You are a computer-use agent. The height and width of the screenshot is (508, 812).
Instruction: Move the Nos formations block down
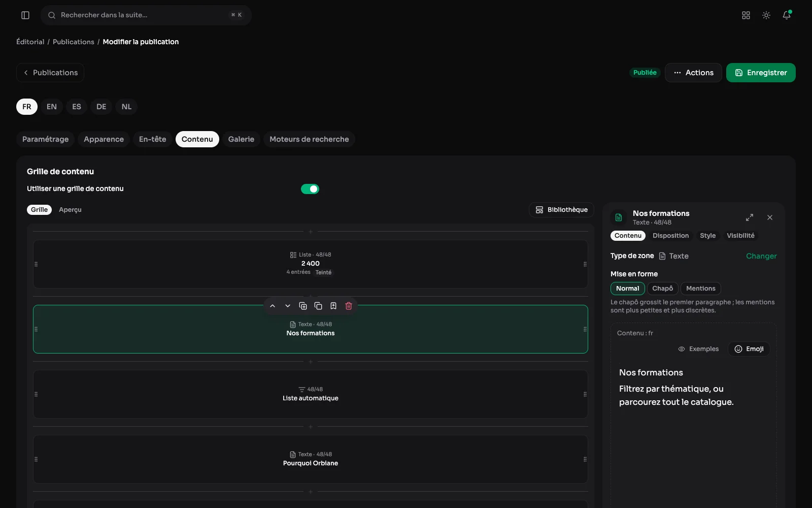pos(288,306)
